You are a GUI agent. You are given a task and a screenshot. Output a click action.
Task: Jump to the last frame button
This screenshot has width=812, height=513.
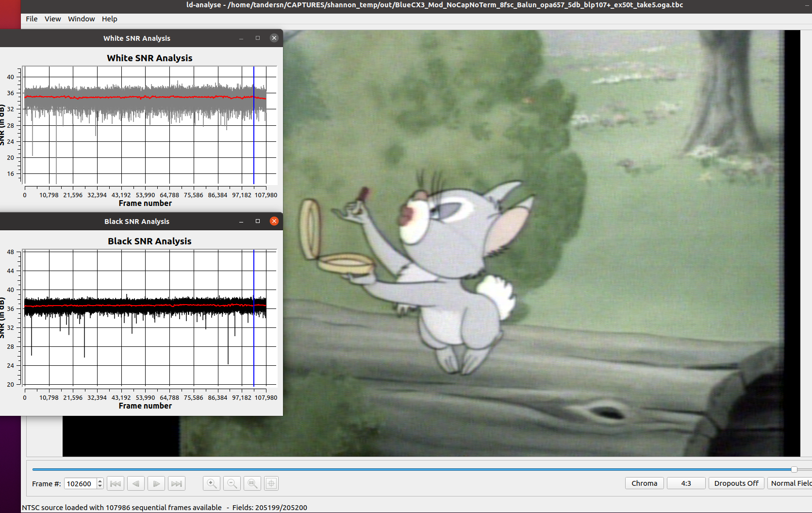(x=176, y=483)
